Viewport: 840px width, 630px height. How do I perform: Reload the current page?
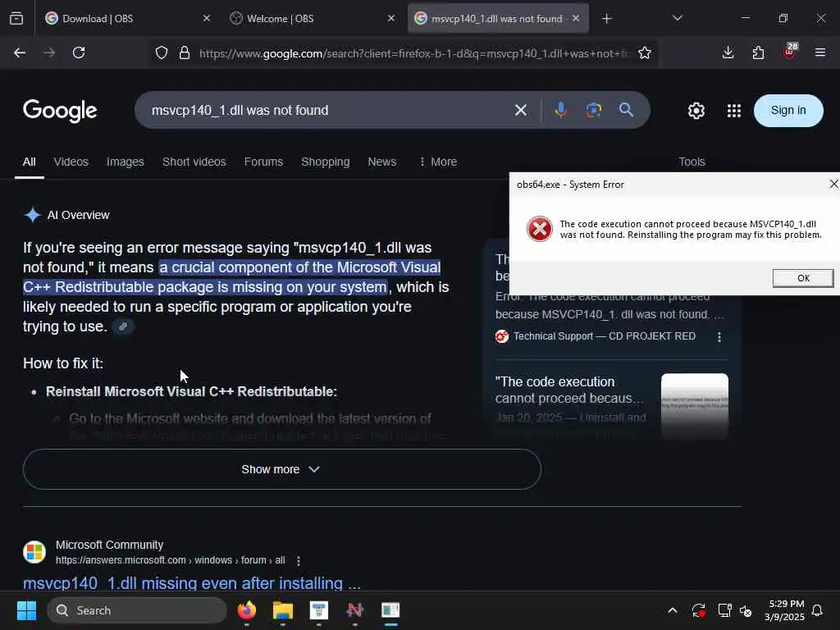point(79,52)
